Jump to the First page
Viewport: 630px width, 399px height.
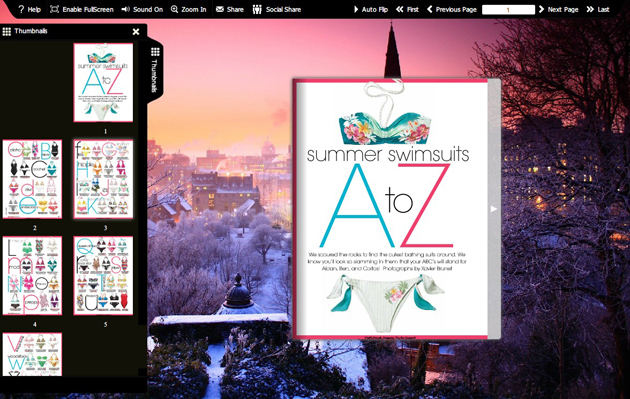(x=407, y=9)
